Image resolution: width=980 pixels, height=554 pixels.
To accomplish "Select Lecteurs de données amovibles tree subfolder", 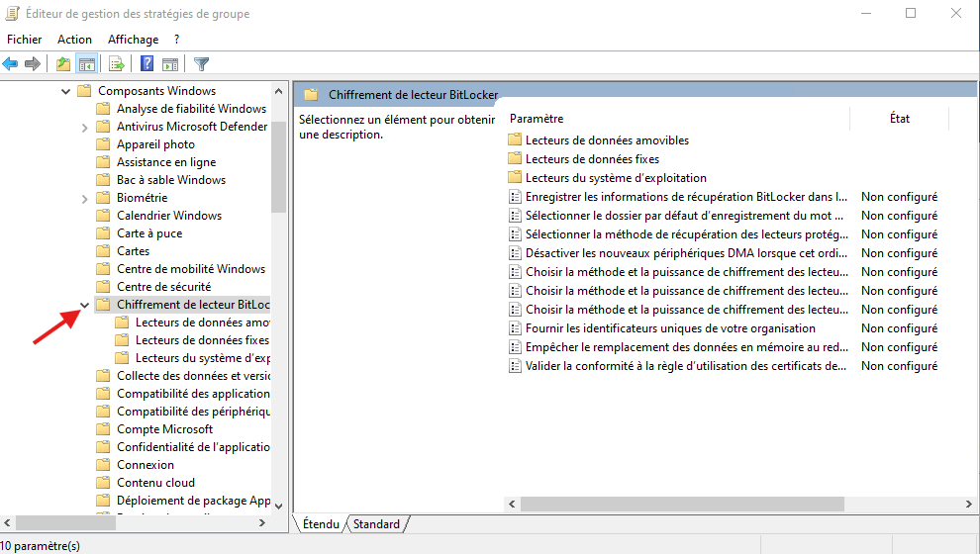I will (x=203, y=323).
